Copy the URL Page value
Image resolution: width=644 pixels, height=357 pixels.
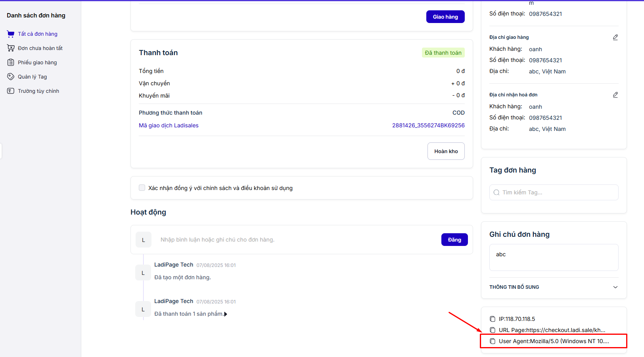click(x=493, y=330)
